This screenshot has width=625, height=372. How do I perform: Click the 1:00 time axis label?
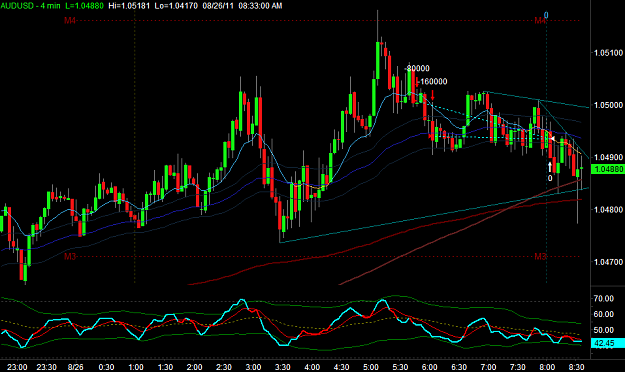[x=136, y=367]
